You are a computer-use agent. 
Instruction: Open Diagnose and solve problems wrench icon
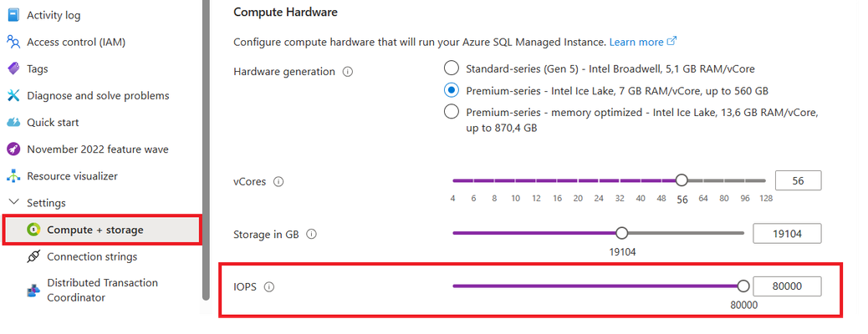[13, 96]
